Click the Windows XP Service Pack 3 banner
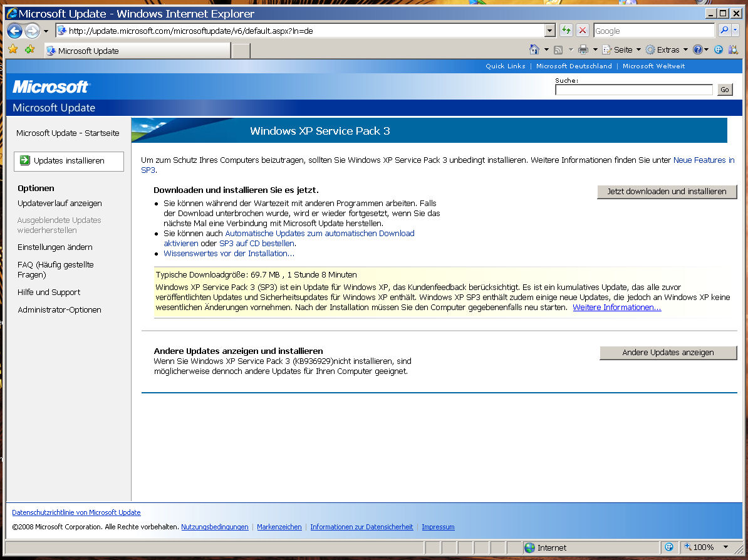748x560 pixels. coord(429,130)
